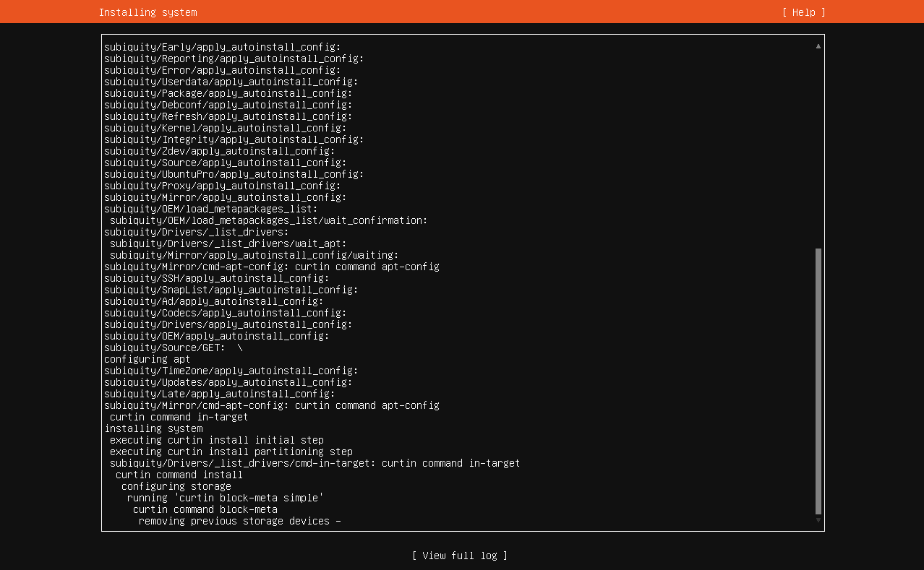Click the View full log button
This screenshot has height=570, width=924.
pos(460,556)
